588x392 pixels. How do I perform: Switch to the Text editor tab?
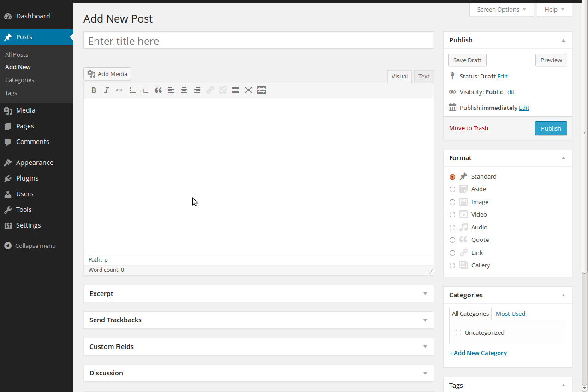click(x=423, y=76)
